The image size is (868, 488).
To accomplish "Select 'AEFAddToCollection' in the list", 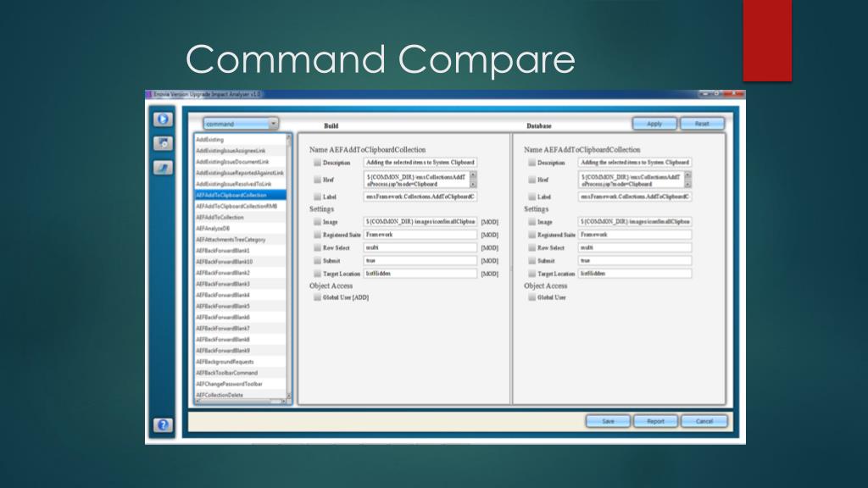I will click(240, 218).
